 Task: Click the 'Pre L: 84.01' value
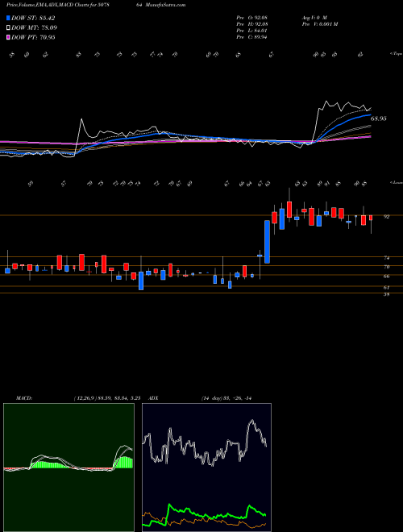click(252, 31)
